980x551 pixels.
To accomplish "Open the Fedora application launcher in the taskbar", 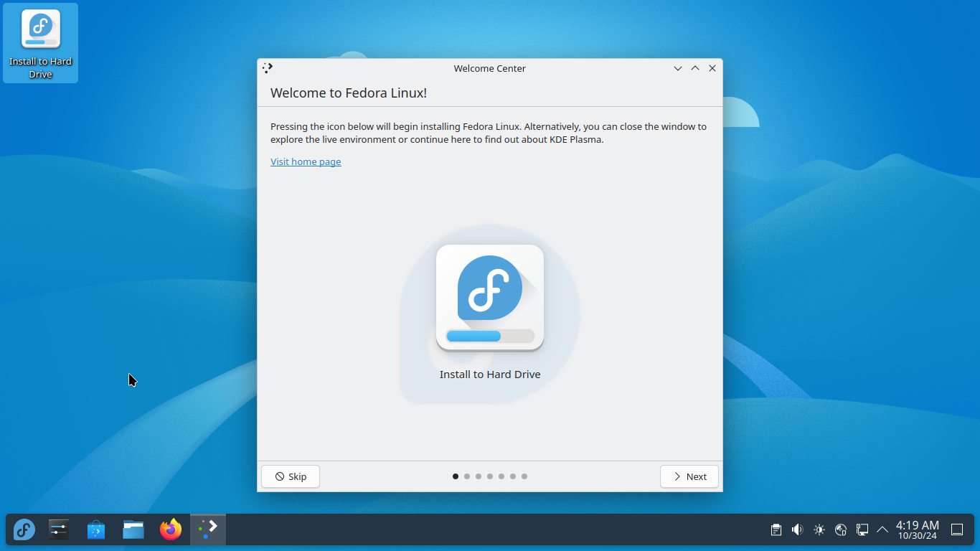I will pyautogui.click(x=24, y=530).
